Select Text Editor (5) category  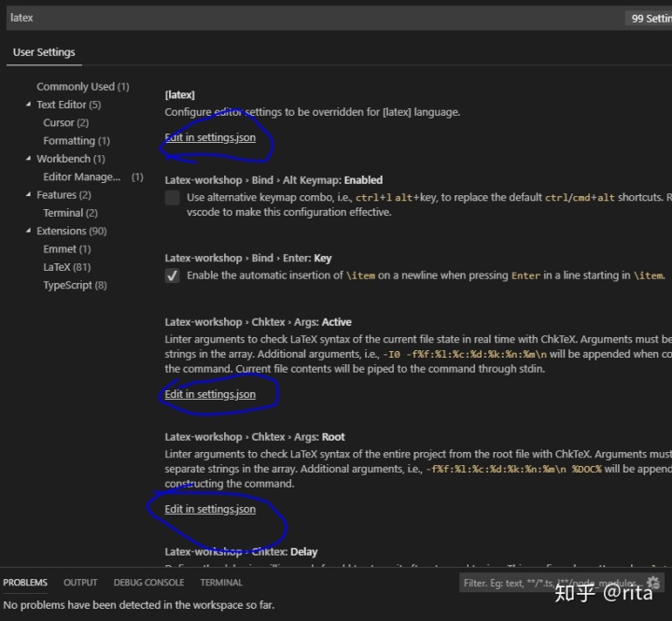pos(68,105)
